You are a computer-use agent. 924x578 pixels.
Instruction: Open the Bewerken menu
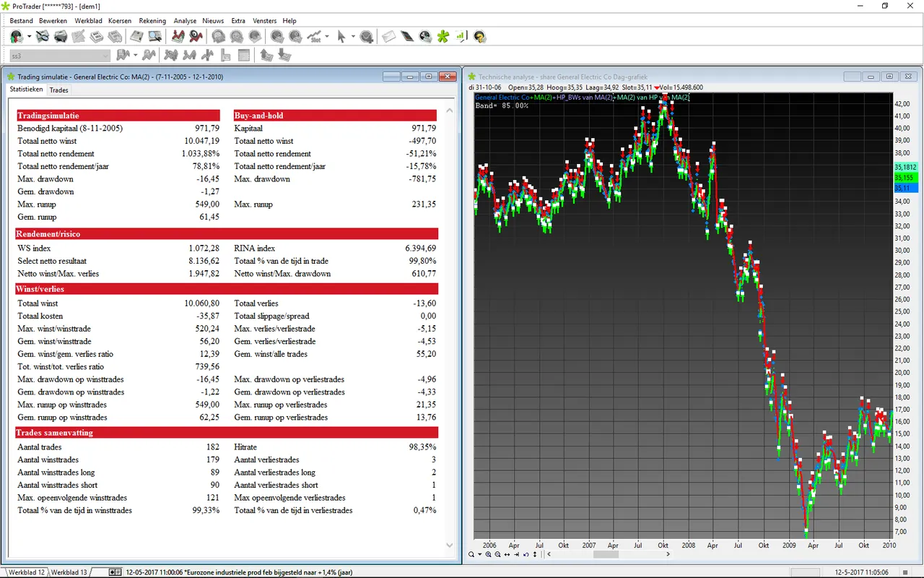tap(53, 21)
